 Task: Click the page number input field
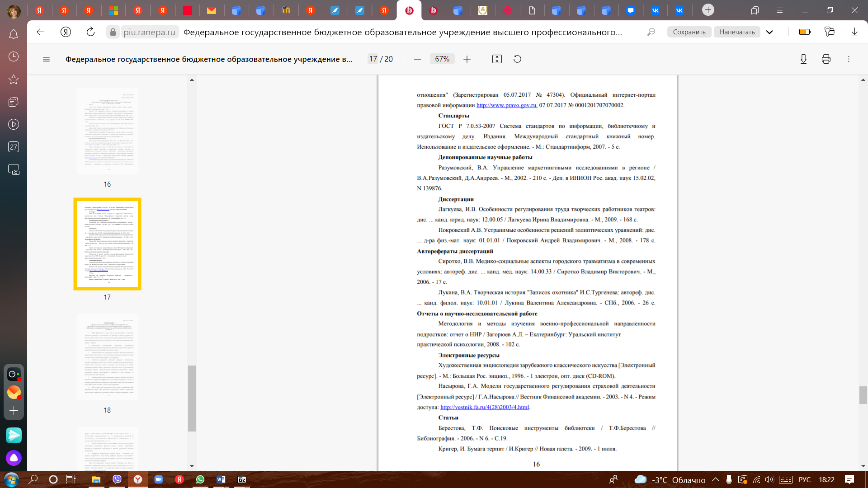373,59
